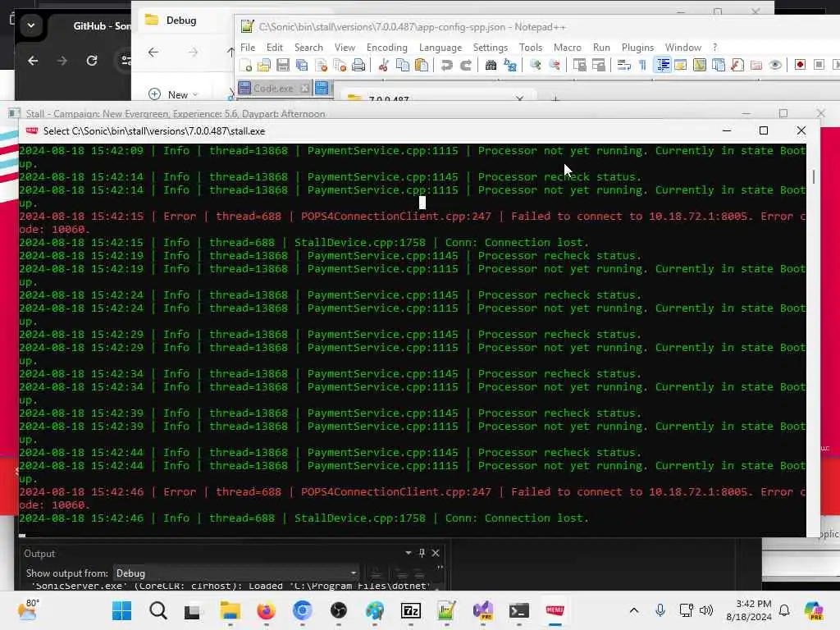840x630 pixels.
Task: Open the Function List panel icon
Action: coord(737,66)
